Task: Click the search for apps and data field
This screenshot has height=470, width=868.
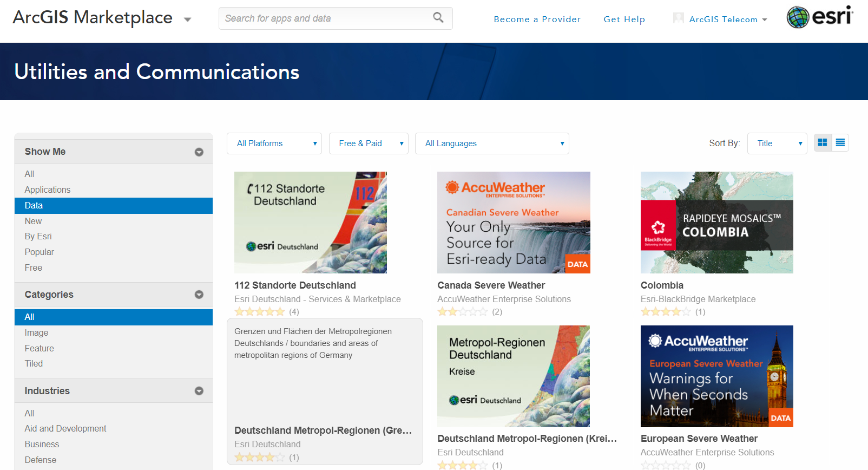Action: click(325, 18)
